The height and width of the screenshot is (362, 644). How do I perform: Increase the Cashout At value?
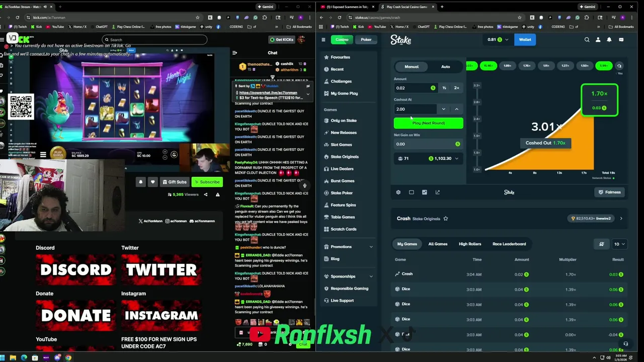456,109
